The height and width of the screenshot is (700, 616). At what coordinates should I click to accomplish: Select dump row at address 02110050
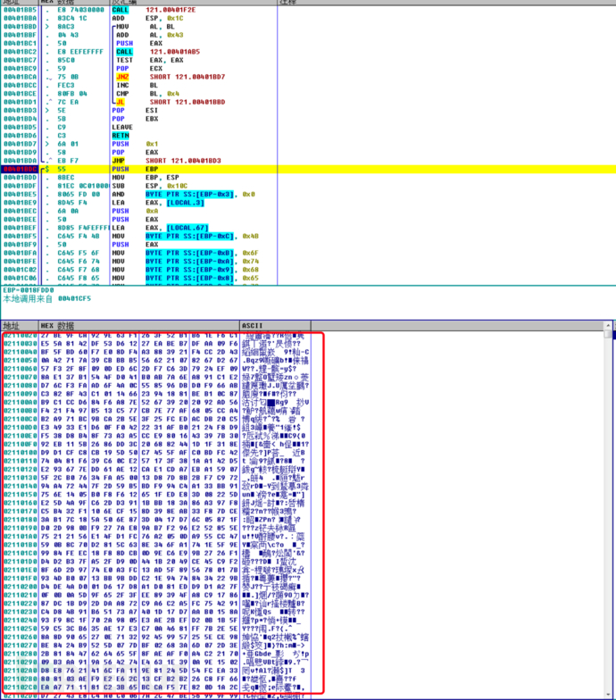pyautogui.click(x=157, y=361)
